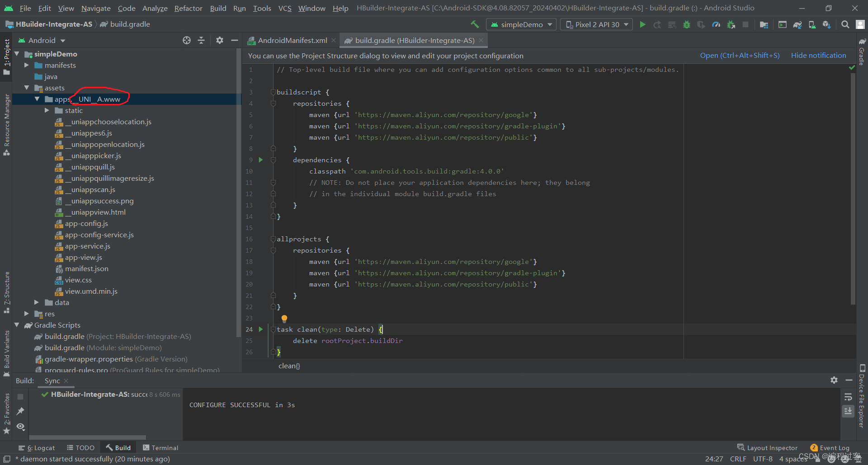Screen dimensions: 868x465
Task: Toggle the Gradle panel on right edge
Action: click(862, 52)
